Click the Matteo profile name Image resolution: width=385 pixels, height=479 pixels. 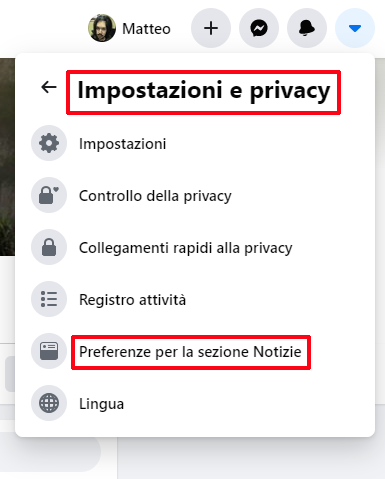point(146,29)
